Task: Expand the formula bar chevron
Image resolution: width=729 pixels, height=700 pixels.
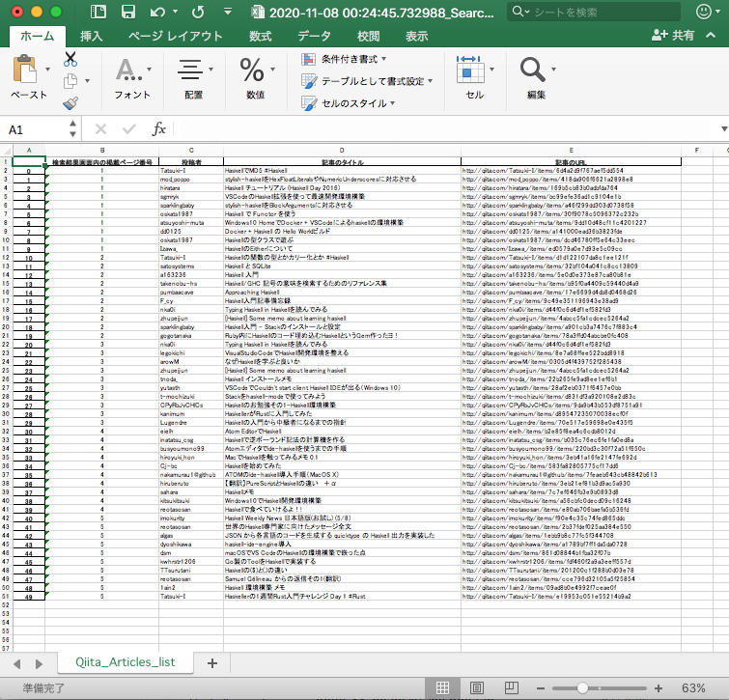Action: pos(723,128)
